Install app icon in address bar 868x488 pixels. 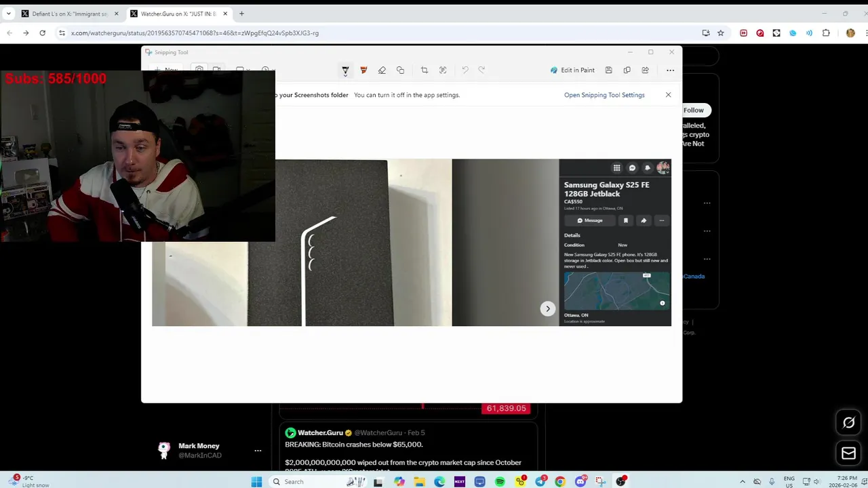pyautogui.click(x=706, y=33)
